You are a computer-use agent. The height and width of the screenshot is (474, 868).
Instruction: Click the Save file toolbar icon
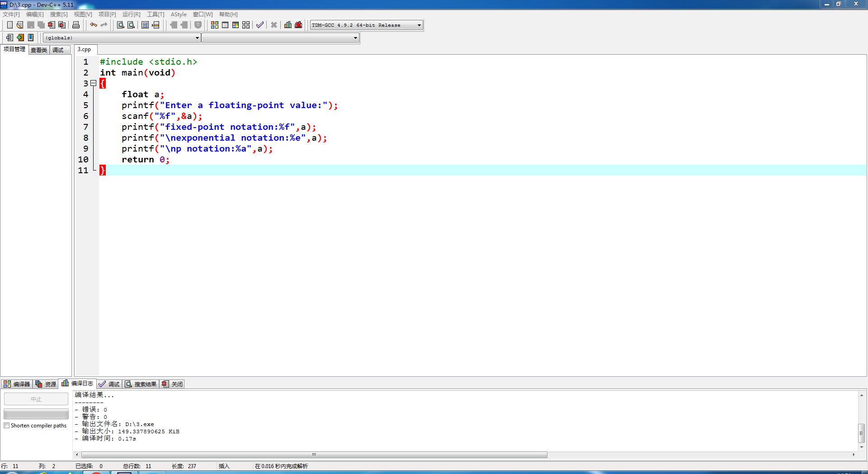coord(30,25)
